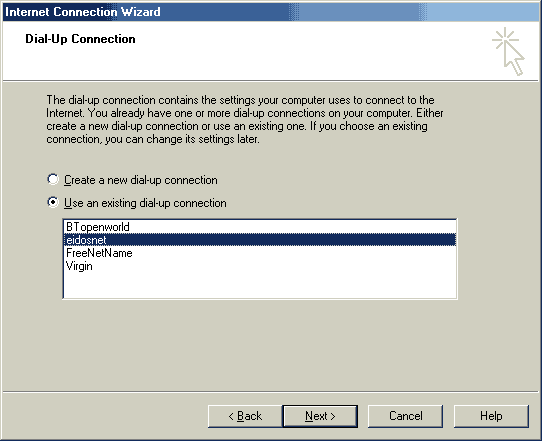Click the 'Use an existing dial-up connection' label text
Screen dimensions: 542x441
coord(145,203)
